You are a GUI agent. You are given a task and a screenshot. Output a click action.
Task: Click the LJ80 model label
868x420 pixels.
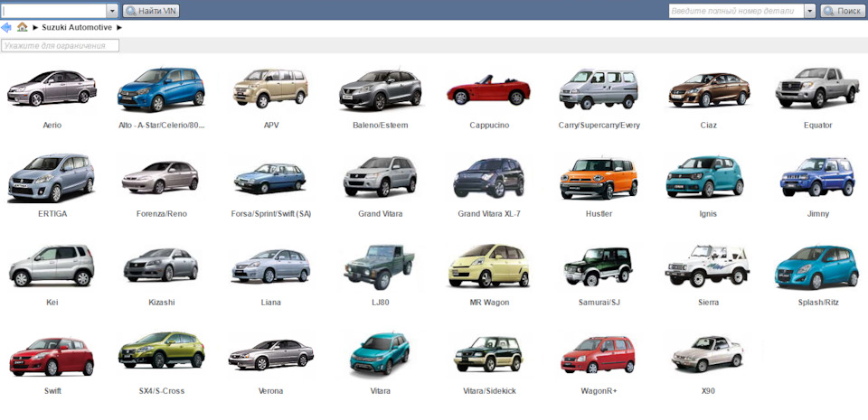[381, 303]
